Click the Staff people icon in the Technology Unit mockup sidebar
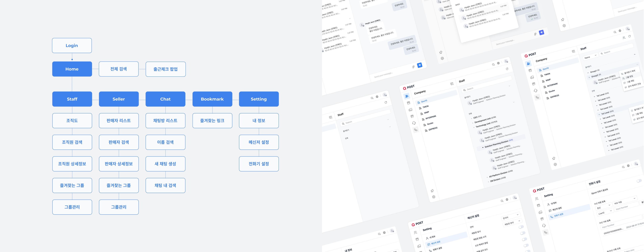 (407, 96)
